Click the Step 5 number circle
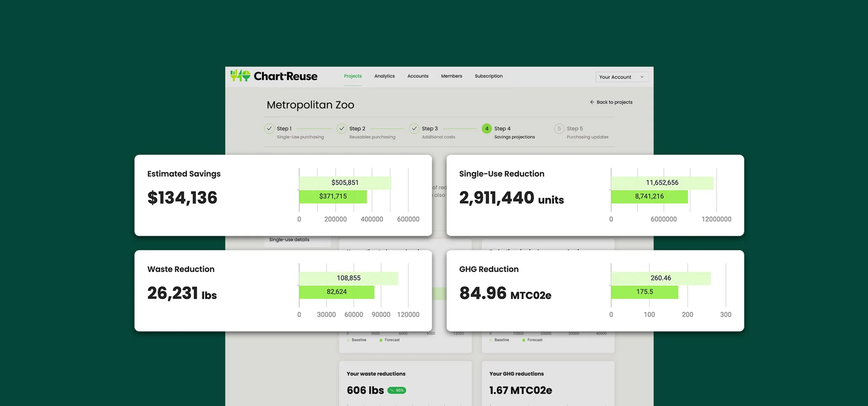Screen dimensions: 868x406 click(559, 129)
